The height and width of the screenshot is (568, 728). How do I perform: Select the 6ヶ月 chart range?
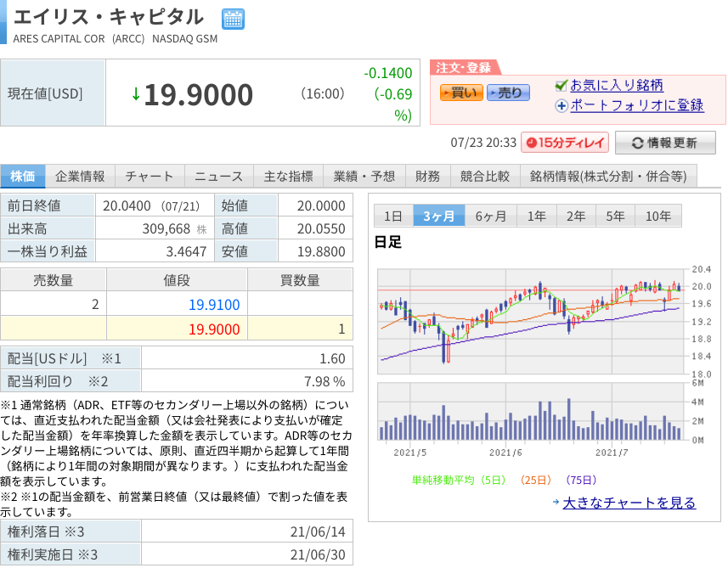click(491, 216)
